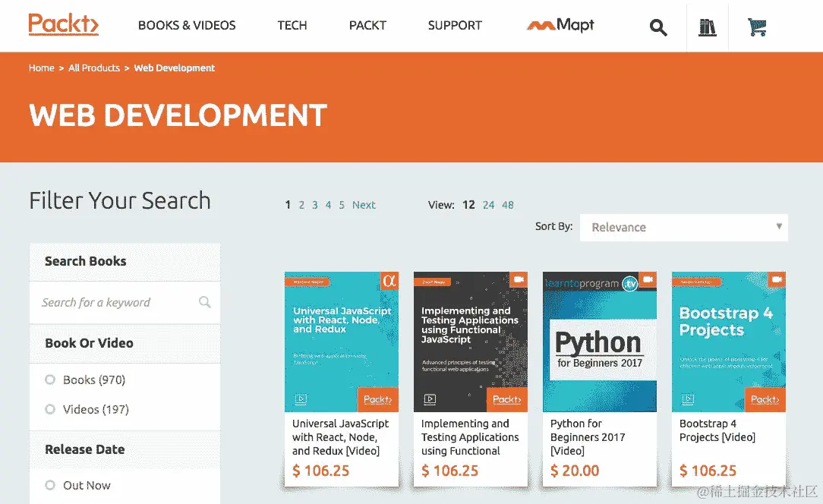The height and width of the screenshot is (504, 823).
Task: Click the $ 20.00 price
Action: [x=575, y=471]
